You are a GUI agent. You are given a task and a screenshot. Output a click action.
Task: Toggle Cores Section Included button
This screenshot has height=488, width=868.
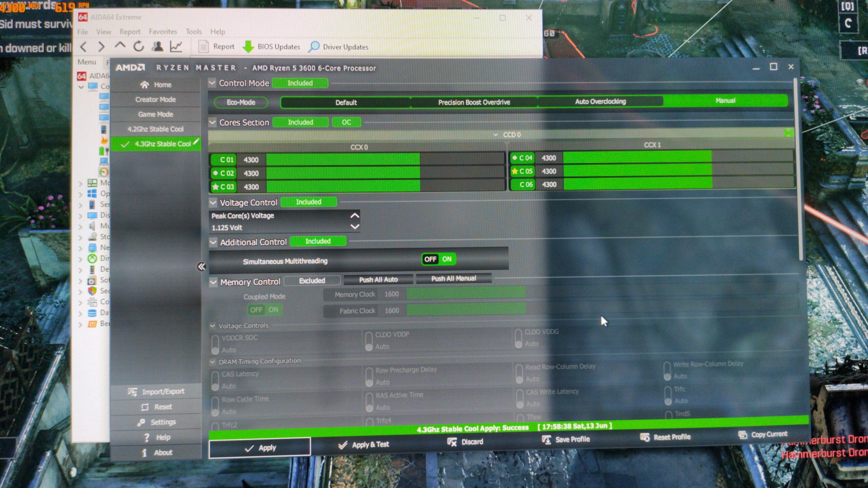coord(300,122)
